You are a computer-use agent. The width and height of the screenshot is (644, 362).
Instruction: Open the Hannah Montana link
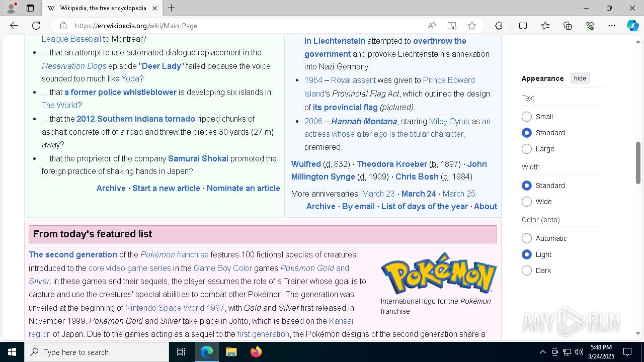pos(364,121)
